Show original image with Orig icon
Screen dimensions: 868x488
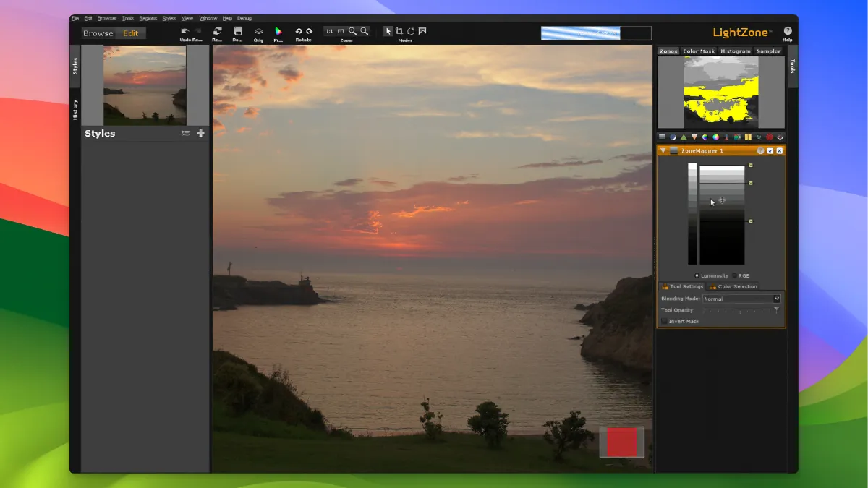click(258, 31)
